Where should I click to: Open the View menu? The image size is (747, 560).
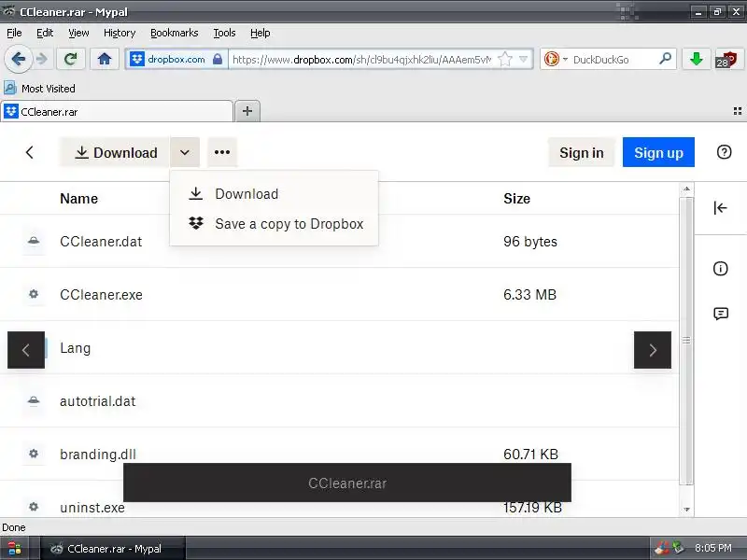pyautogui.click(x=78, y=33)
